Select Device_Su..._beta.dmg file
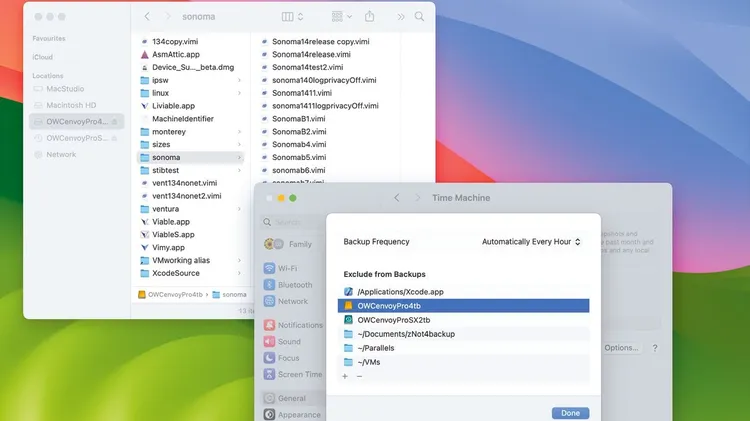This screenshot has height=421, width=750. [191, 67]
